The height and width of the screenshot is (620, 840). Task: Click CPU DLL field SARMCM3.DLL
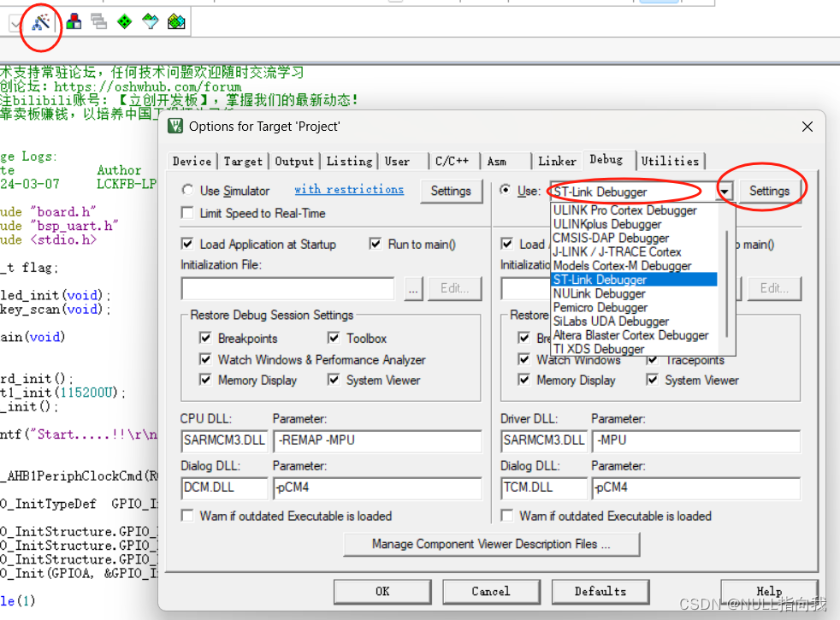coord(224,440)
